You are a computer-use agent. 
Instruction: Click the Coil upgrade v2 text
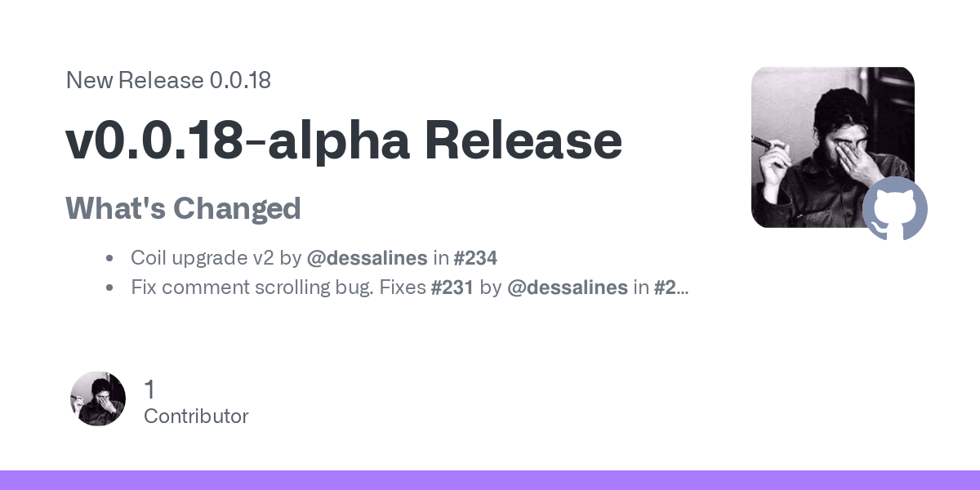click(x=203, y=258)
